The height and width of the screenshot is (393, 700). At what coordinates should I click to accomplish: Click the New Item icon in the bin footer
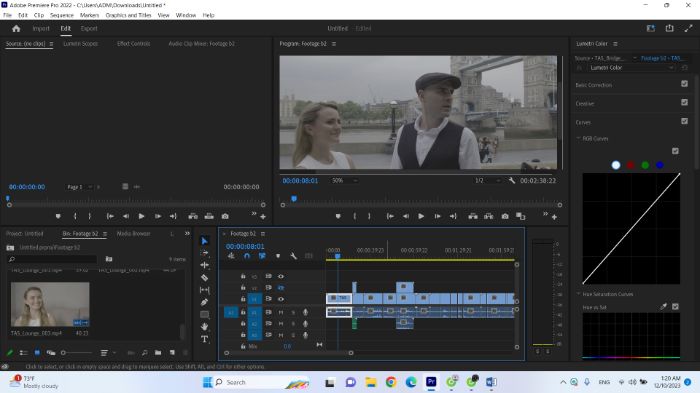click(172, 352)
